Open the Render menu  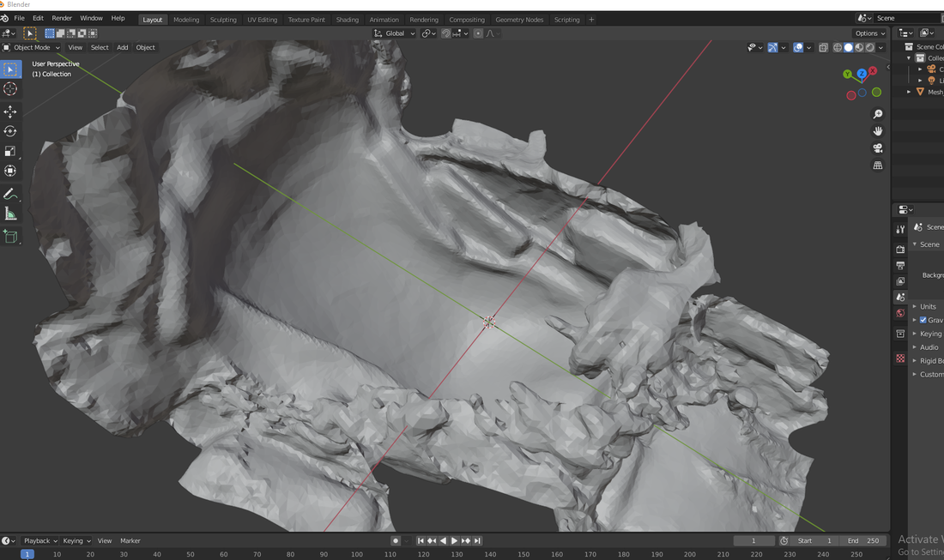tap(62, 18)
